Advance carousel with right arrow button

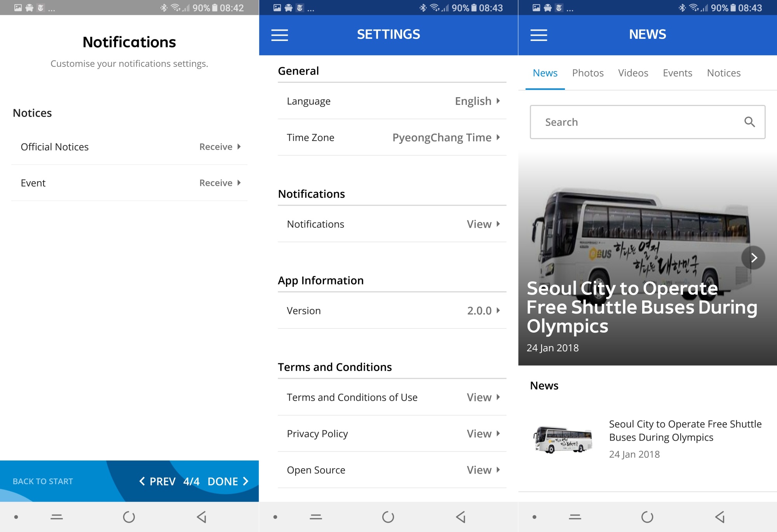[x=753, y=258]
